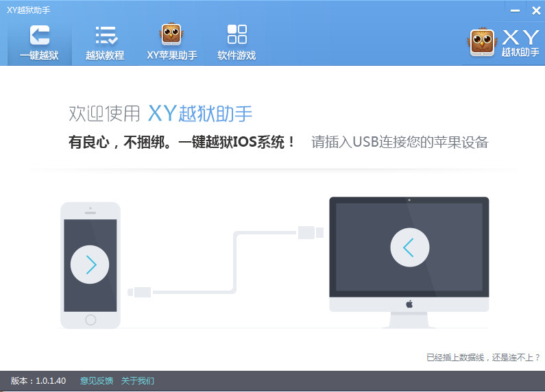This screenshot has height=392, width=545.
Task: Open the 关于我们 about us link
Action: pyautogui.click(x=138, y=381)
